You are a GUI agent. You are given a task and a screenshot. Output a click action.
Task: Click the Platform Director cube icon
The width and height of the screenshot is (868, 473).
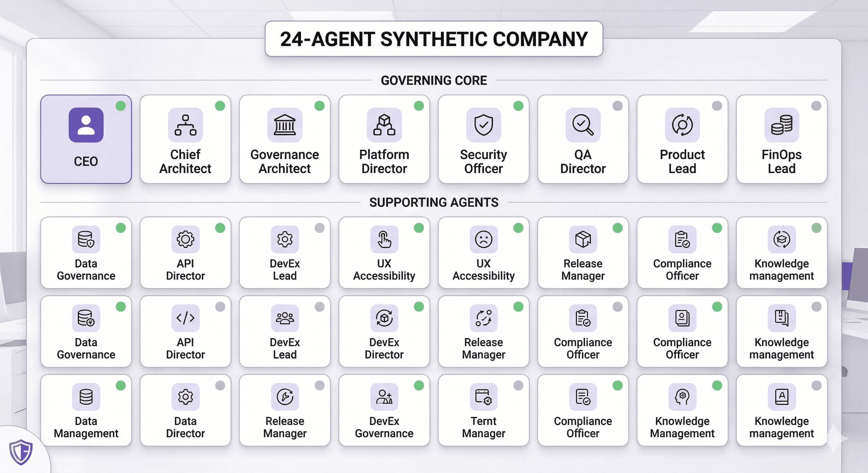(384, 125)
